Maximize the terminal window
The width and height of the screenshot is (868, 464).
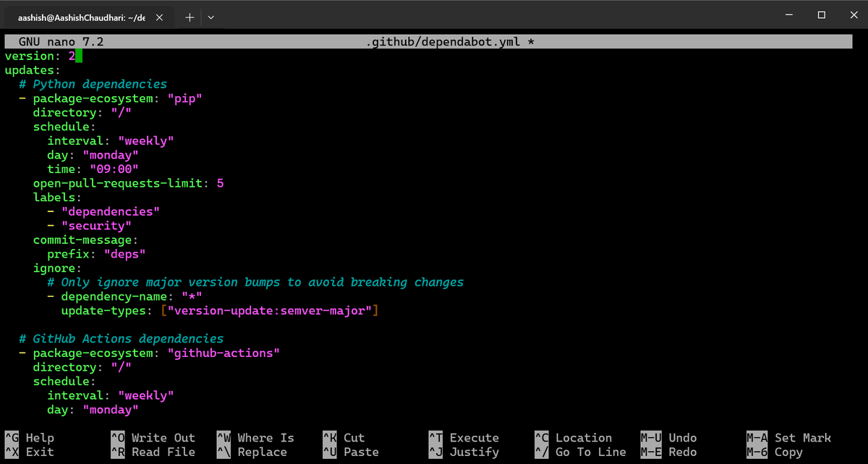(822, 14)
